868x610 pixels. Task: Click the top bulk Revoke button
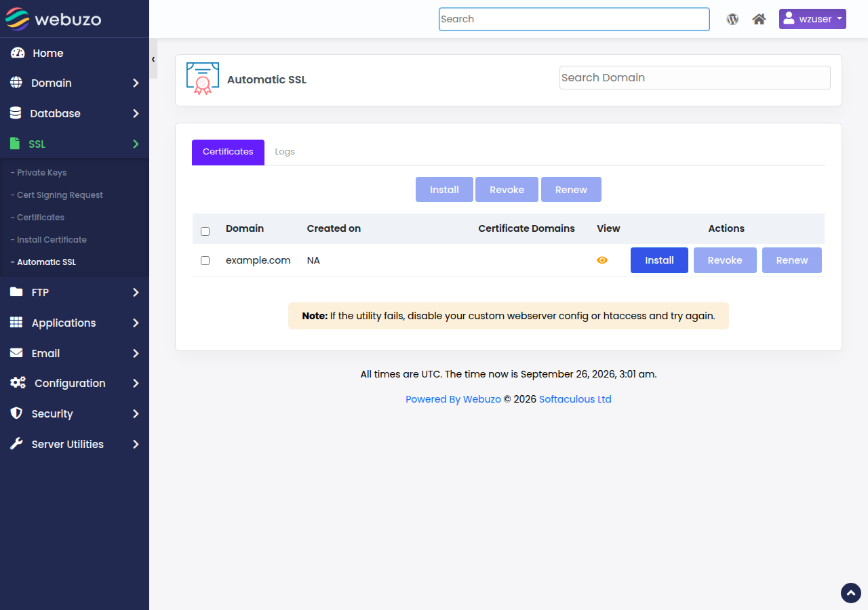pos(507,190)
